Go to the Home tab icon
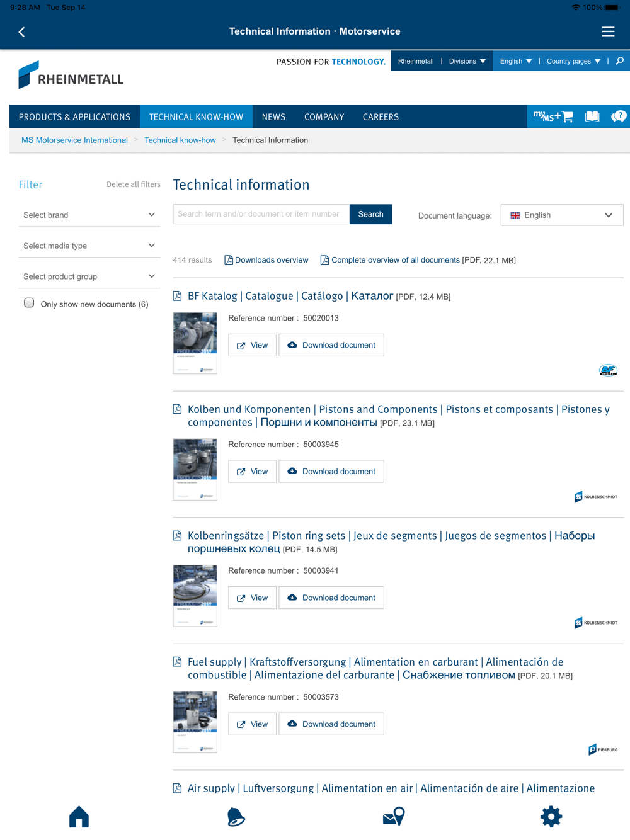Screen dimensions: 630x840 click(x=79, y=816)
